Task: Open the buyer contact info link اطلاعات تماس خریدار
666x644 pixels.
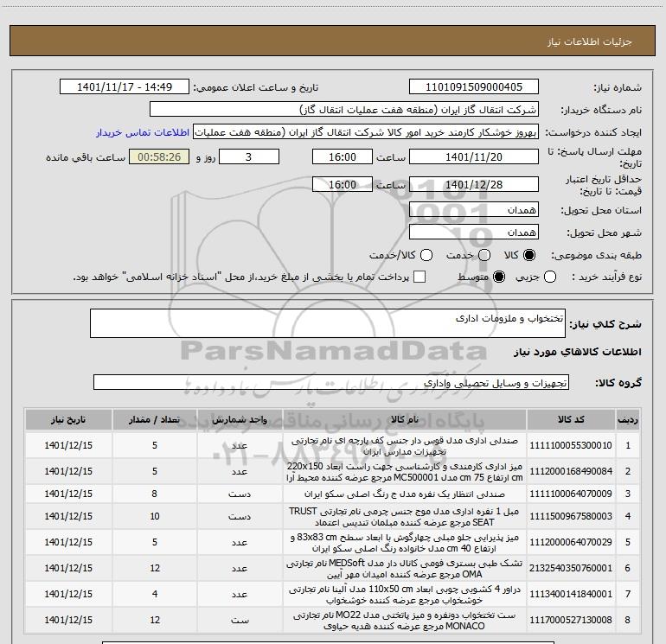Action: [143, 132]
